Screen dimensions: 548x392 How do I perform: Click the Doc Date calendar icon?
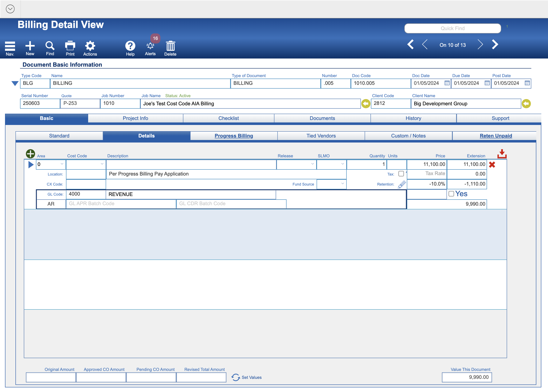447,83
